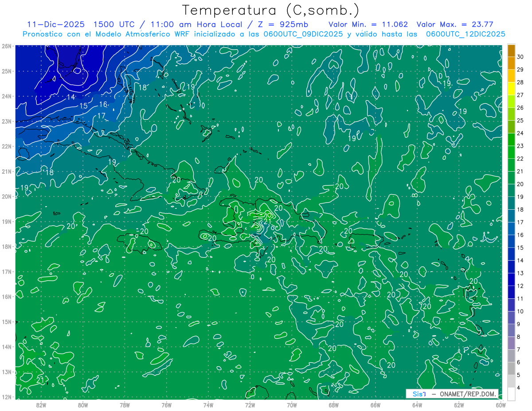Screen dimensions: 532x411
Task: Click the '17N' latitude axis label
Action: coord(6,272)
